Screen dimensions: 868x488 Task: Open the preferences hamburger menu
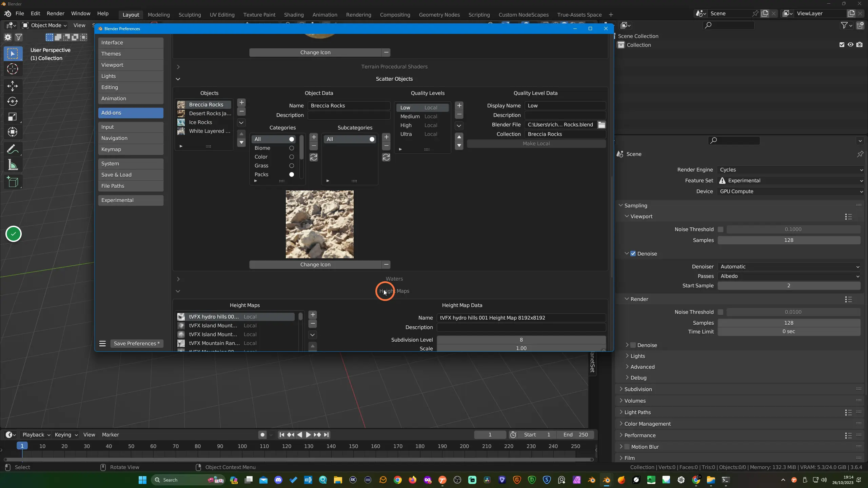[x=102, y=344]
